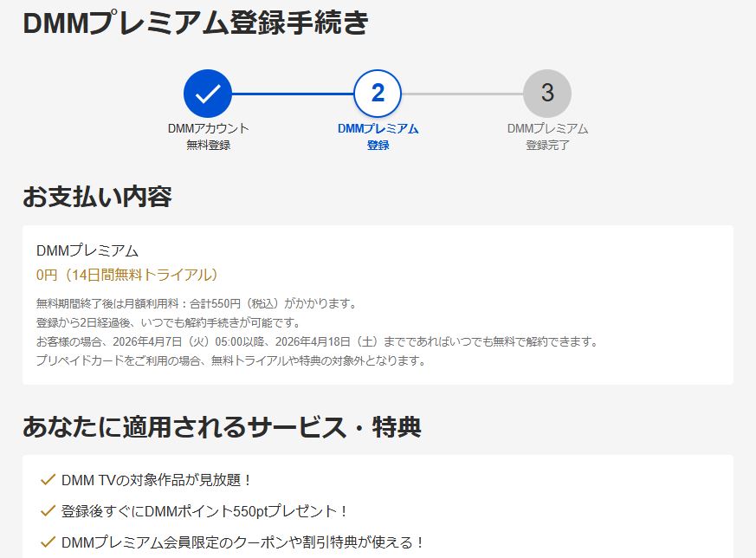Viewport: 756px width, 558px height.
Task: Select the DMMプレミアム登録完了 step label
Action: click(x=547, y=137)
